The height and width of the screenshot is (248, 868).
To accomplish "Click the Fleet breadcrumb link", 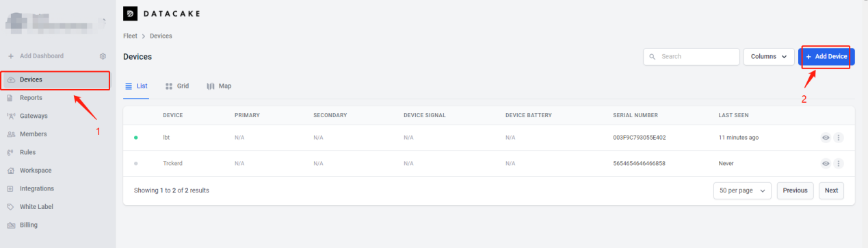I will (x=130, y=36).
